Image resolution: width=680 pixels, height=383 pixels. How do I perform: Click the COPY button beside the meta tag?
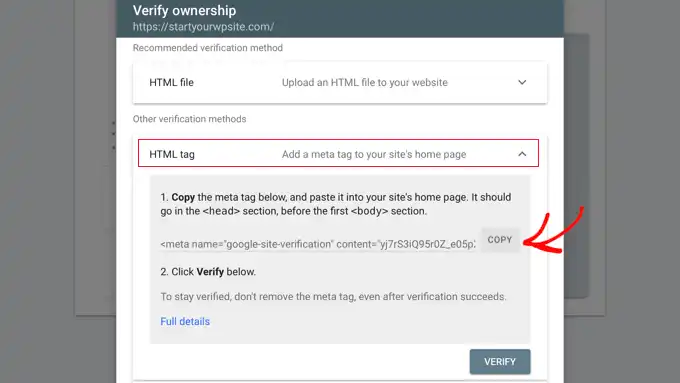pos(500,240)
